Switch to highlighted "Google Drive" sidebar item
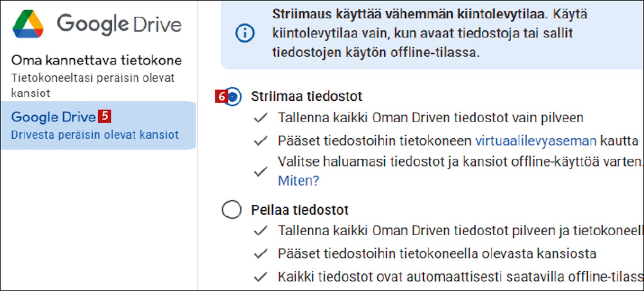The image size is (644, 291). click(x=53, y=117)
